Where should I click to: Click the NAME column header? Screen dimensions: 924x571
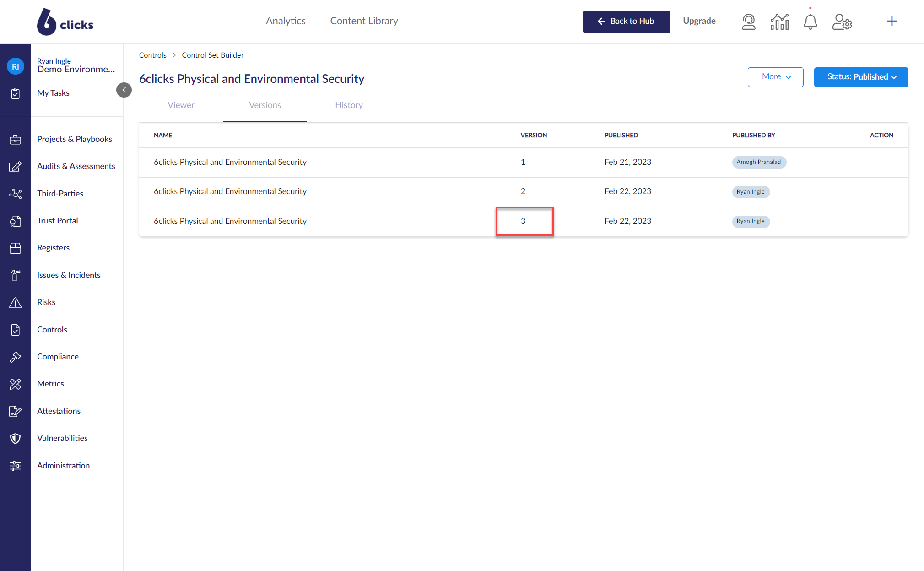click(163, 135)
